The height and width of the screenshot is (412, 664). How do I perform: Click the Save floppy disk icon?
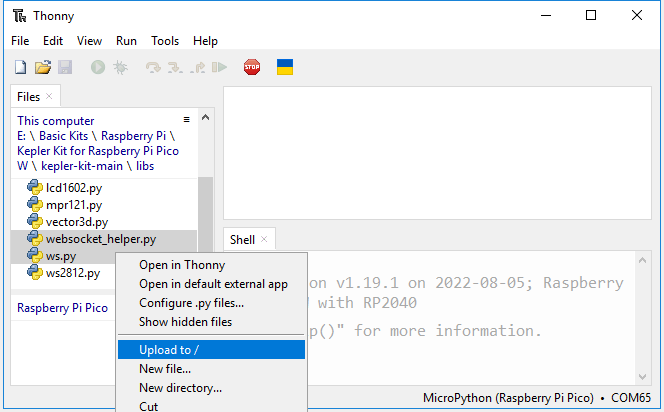[65, 67]
